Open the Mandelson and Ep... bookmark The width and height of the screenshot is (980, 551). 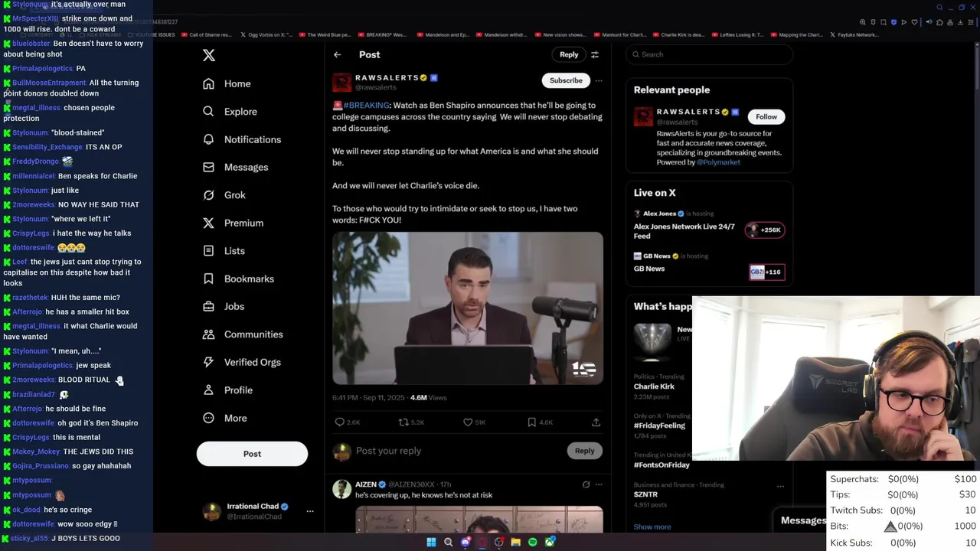[445, 34]
